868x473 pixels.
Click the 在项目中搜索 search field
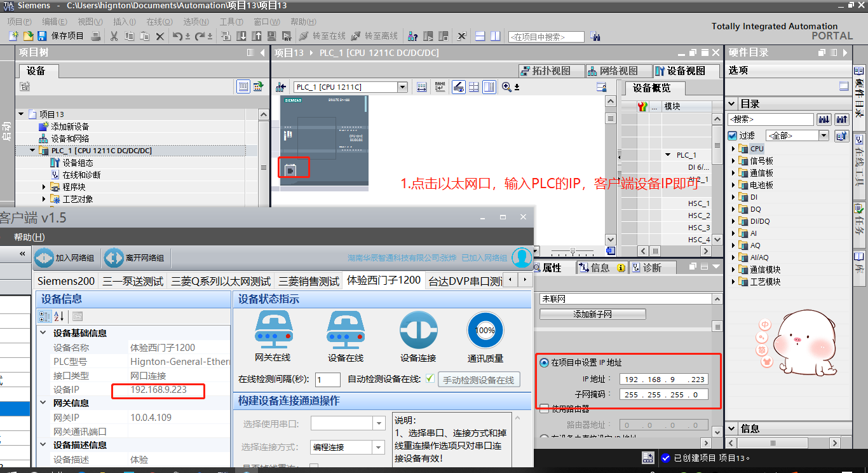[x=546, y=37]
